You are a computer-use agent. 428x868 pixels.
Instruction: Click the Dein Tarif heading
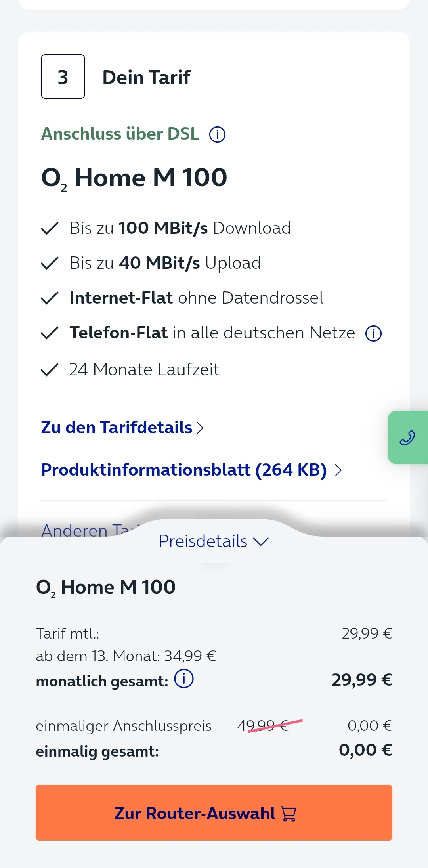146,77
